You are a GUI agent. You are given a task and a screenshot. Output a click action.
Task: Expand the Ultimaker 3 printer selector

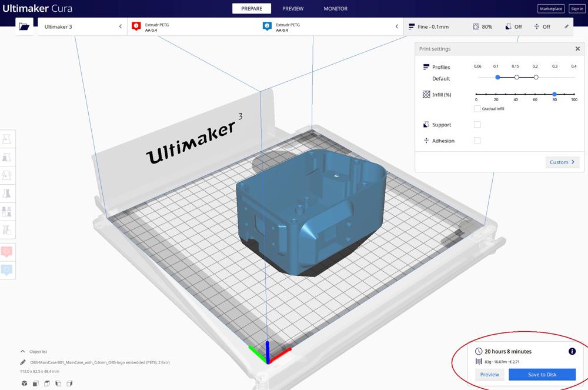(82, 26)
